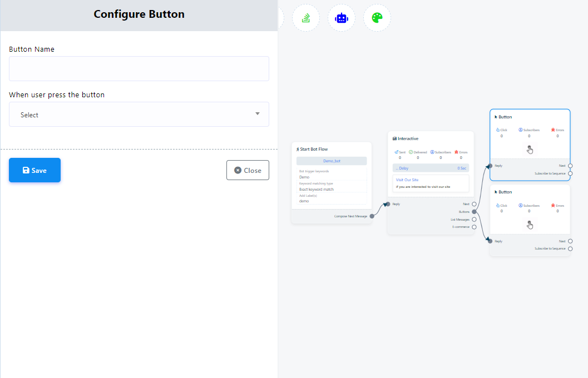Click the List Messages output port
Screen dimensions: 588x378
pos(474,220)
